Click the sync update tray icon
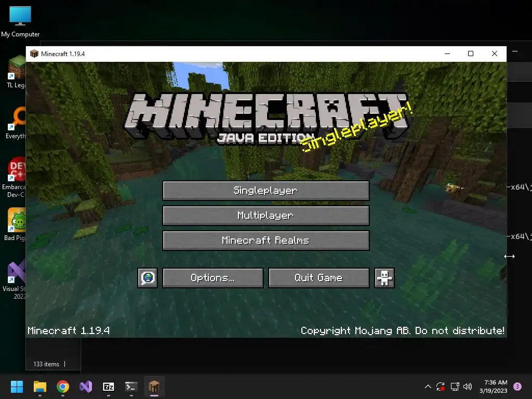Image resolution: width=532 pixels, height=399 pixels. tap(441, 387)
